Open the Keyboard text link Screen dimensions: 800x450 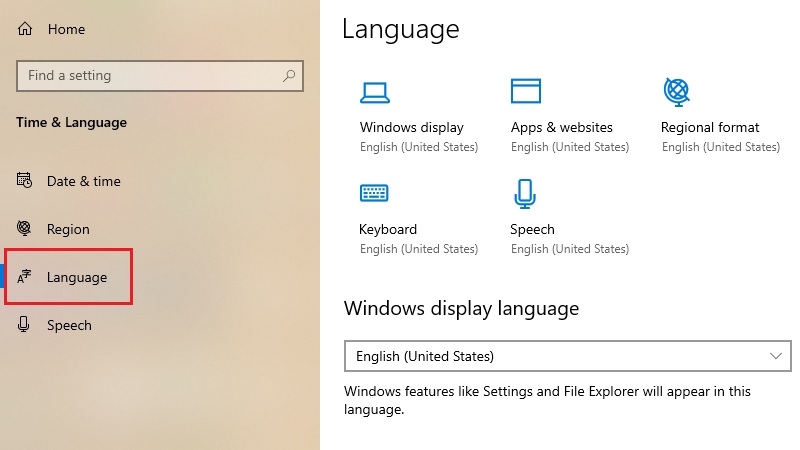coord(388,229)
